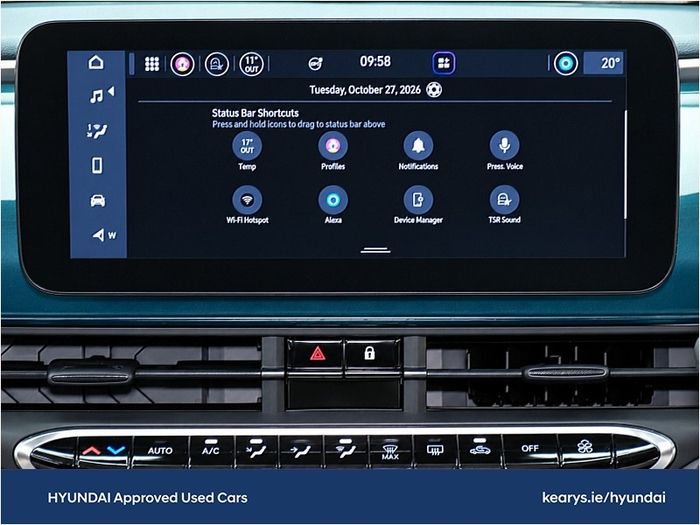Tap the 11° OUT temperature status icon
This screenshot has height=525, width=700.
click(x=251, y=64)
